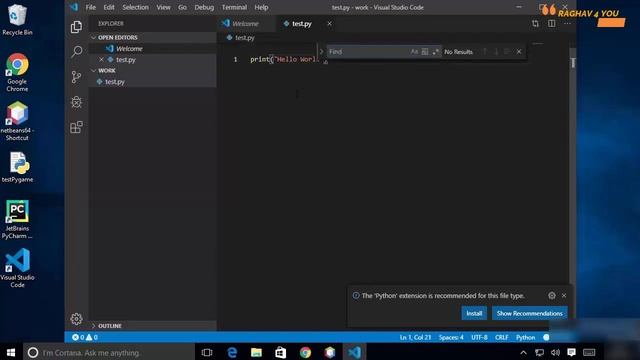Viewport: 640px width, 360px height.
Task: Open the Selection menu
Action: click(x=136, y=7)
